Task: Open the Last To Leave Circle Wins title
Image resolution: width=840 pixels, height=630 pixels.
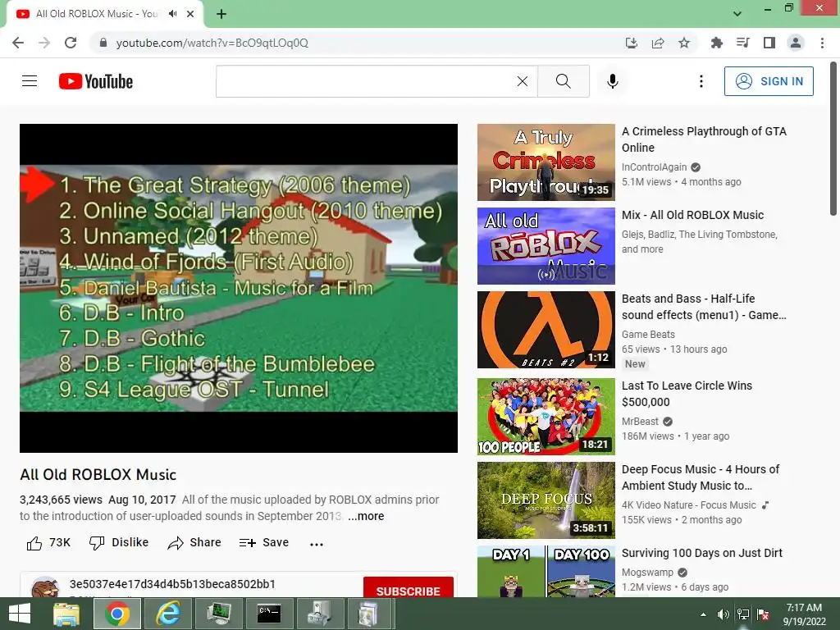Action: click(x=687, y=394)
